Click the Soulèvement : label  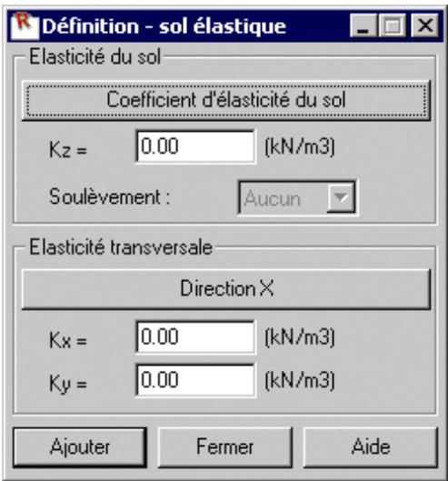109,196
